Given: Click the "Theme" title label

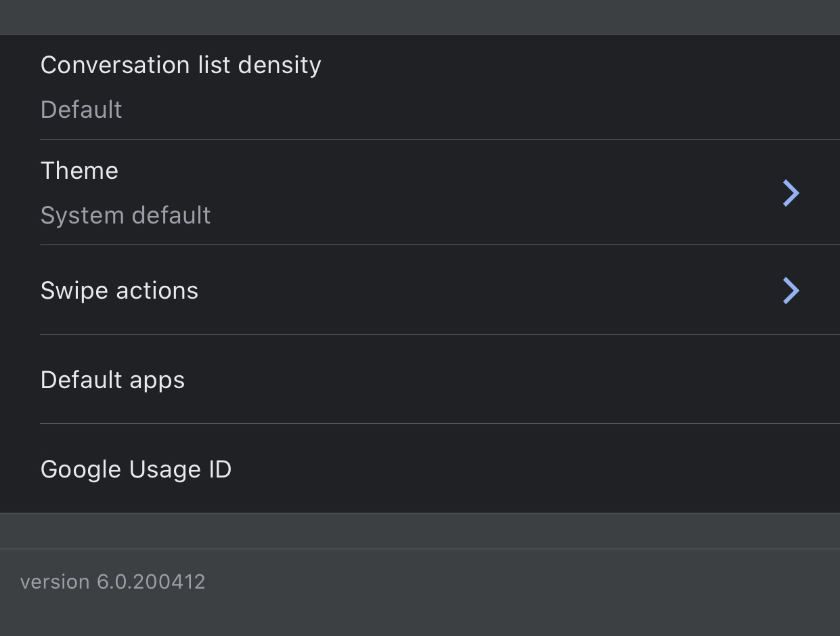Looking at the screenshot, I should pyautogui.click(x=79, y=171).
